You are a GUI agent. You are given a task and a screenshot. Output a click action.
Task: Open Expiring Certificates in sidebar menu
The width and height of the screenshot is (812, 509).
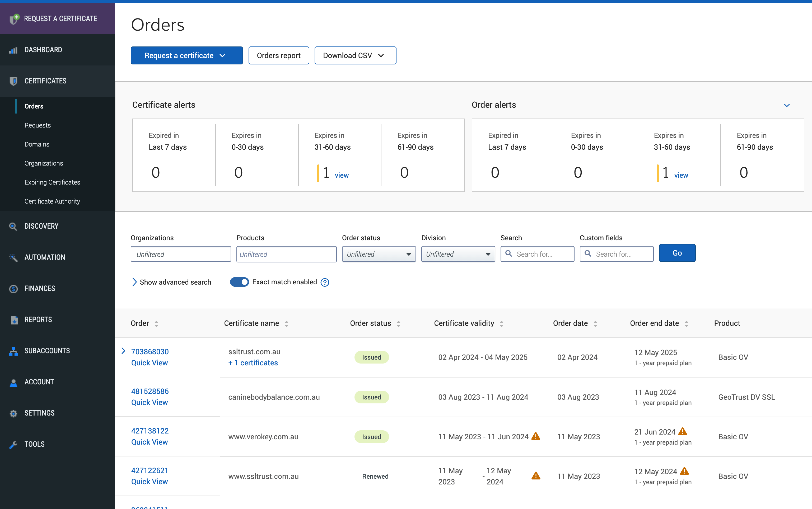point(52,182)
